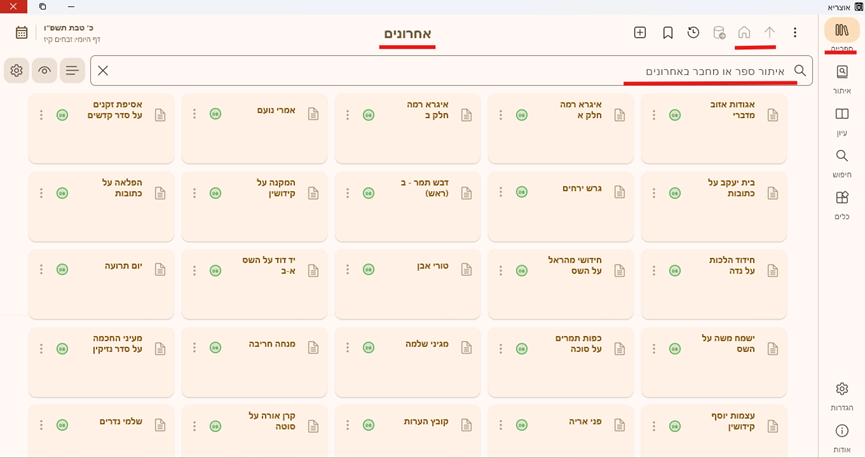865x458 pixels.
Task: Click the book search input field
Action: [450, 71]
